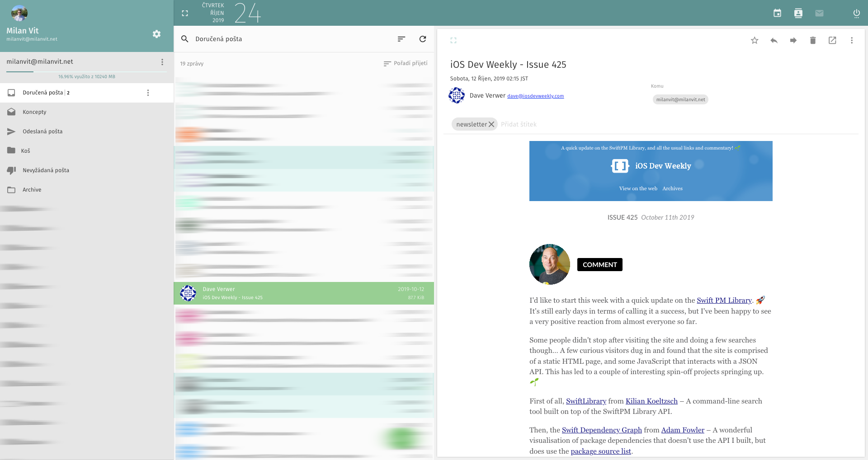868x460 pixels.
Task: Open the address book contacts icon
Action: pos(798,13)
